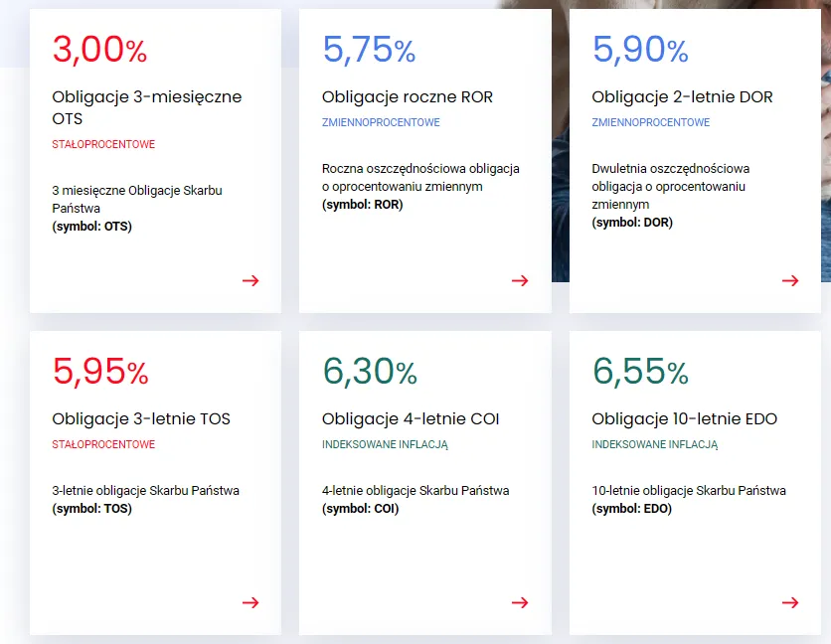Click the 3,00% interest rate figure

[99, 50]
